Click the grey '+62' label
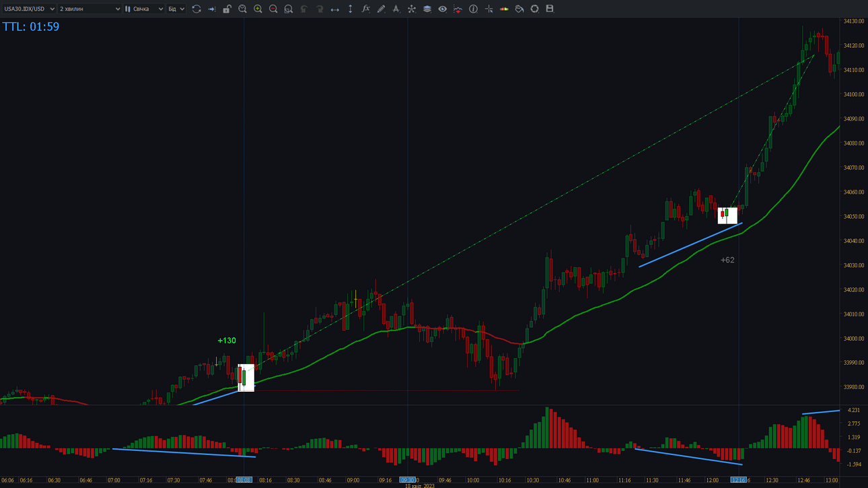868x488 pixels. 727,260
